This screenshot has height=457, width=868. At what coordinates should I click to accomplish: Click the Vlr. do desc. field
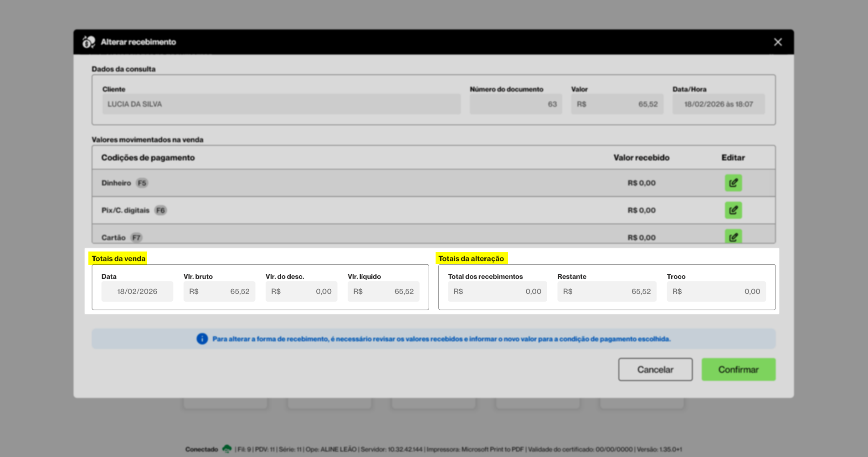click(x=301, y=292)
